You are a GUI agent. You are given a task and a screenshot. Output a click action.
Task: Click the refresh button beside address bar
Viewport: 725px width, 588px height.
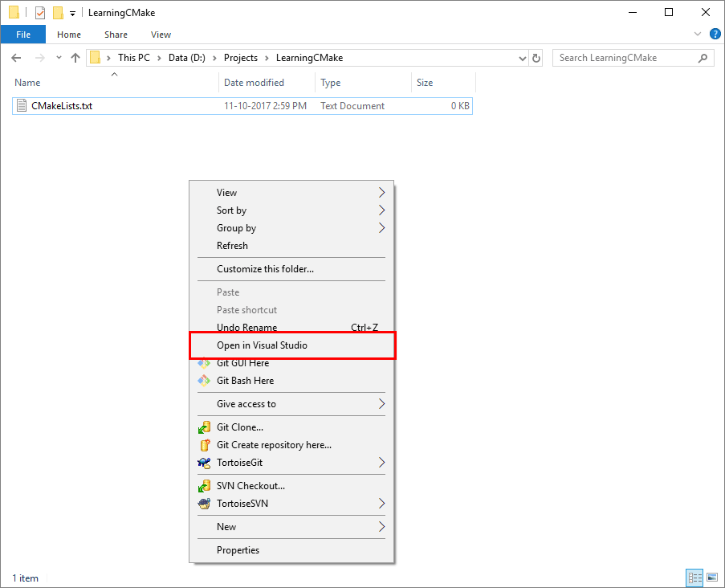coord(536,59)
